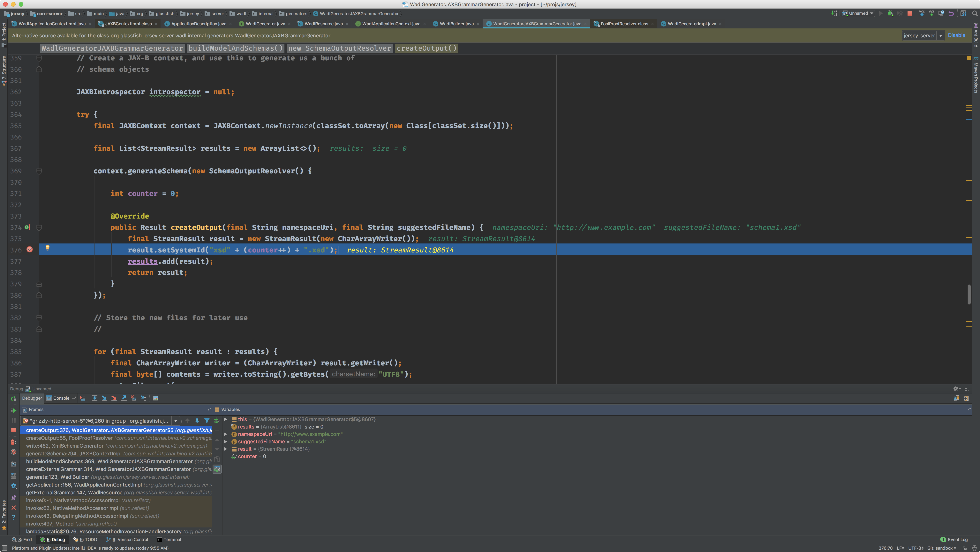980x552 pixels.
Task: Toggle the show watches in variables button
Action: [217, 469]
